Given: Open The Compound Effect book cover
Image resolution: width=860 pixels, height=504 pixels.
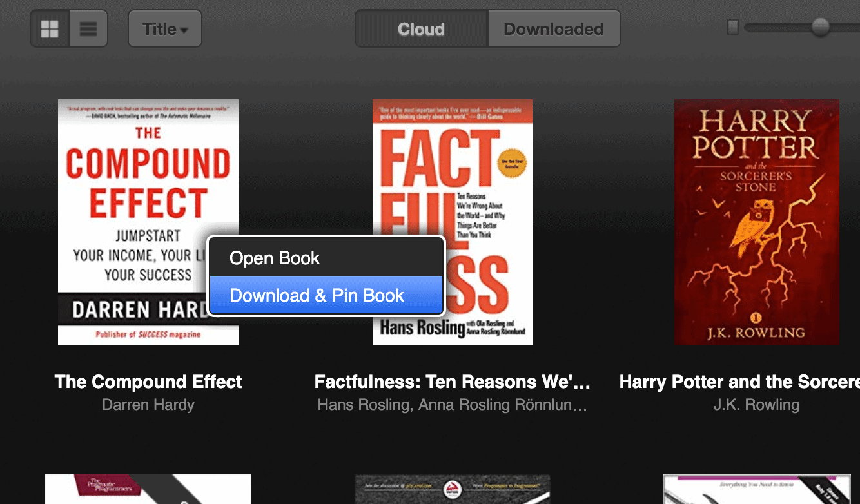Looking at the screenshot, I should click(x=129, y=161).
